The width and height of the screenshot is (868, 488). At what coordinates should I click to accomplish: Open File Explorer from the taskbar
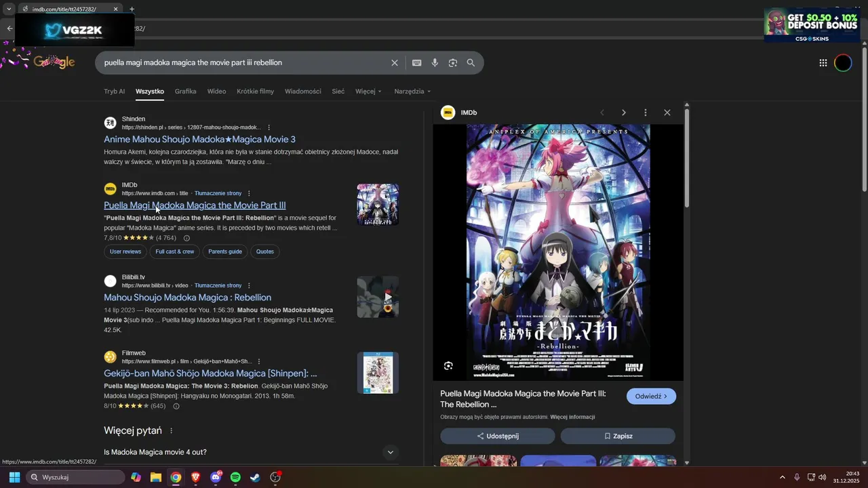[x=156, y=477]
